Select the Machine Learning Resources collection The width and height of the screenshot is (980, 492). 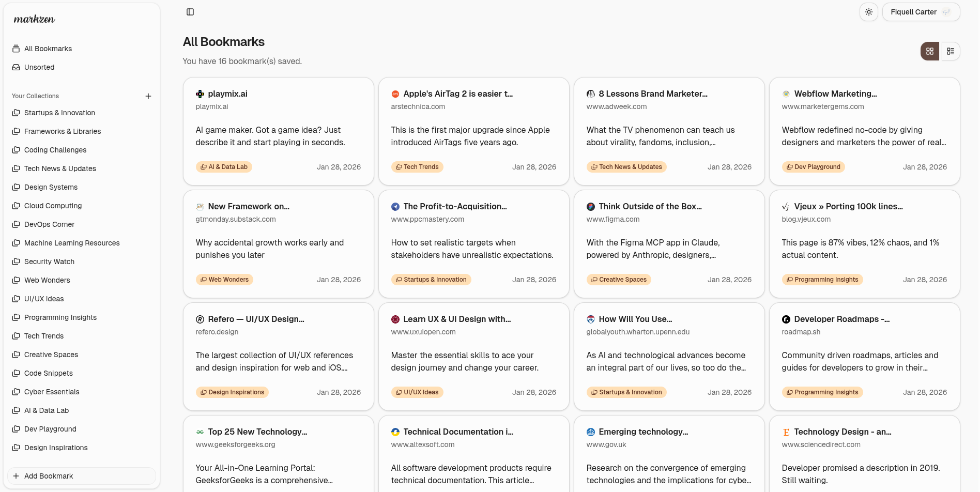click(x=72, y=243)
